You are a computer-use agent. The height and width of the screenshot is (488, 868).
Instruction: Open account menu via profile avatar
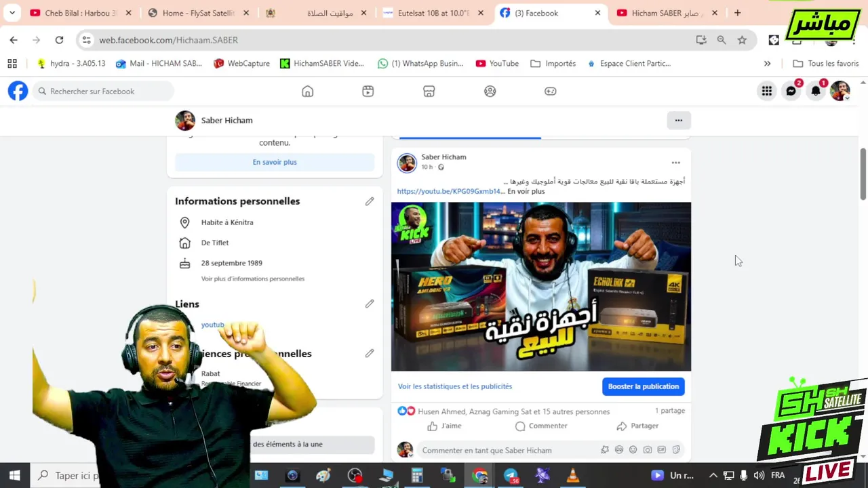click(840, 91)
